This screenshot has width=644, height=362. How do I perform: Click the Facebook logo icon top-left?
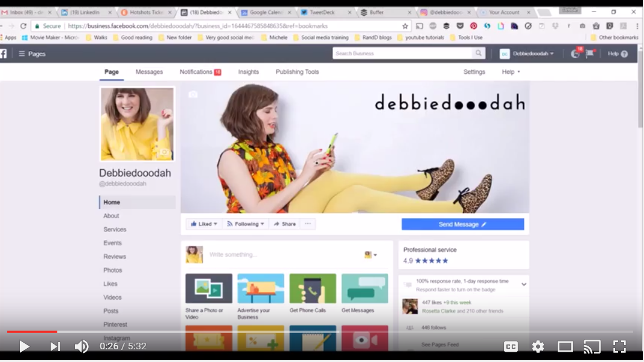click(x=4, y=53)
